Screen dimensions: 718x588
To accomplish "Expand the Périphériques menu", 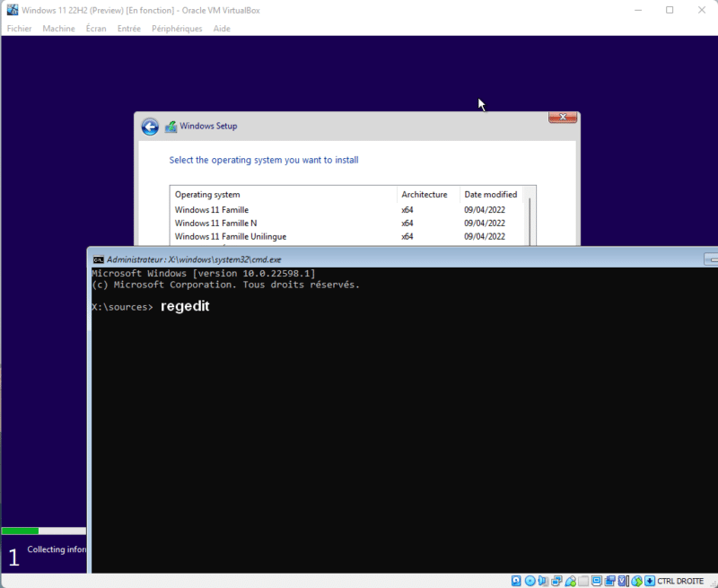I will pos(177,29).
